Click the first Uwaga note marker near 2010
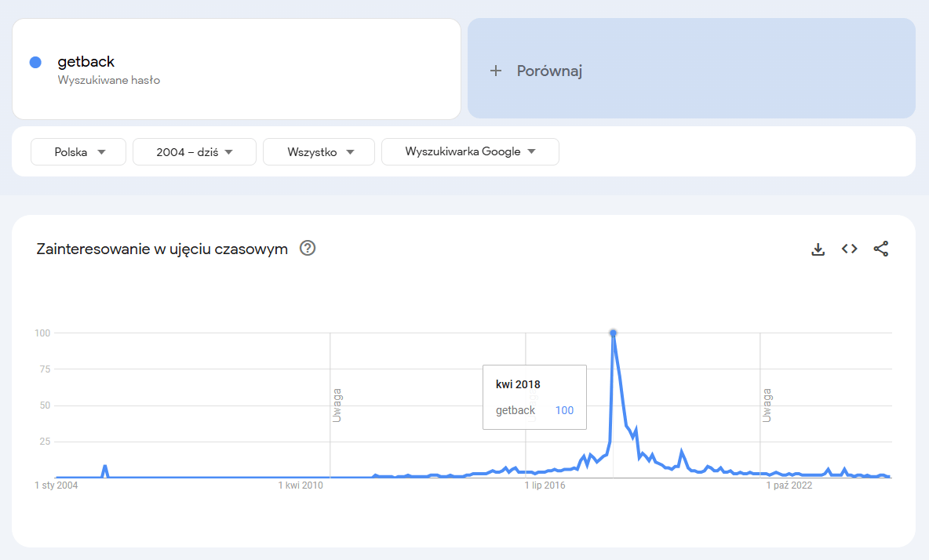Viewport: 929px width, 560px height. point(337,405)
